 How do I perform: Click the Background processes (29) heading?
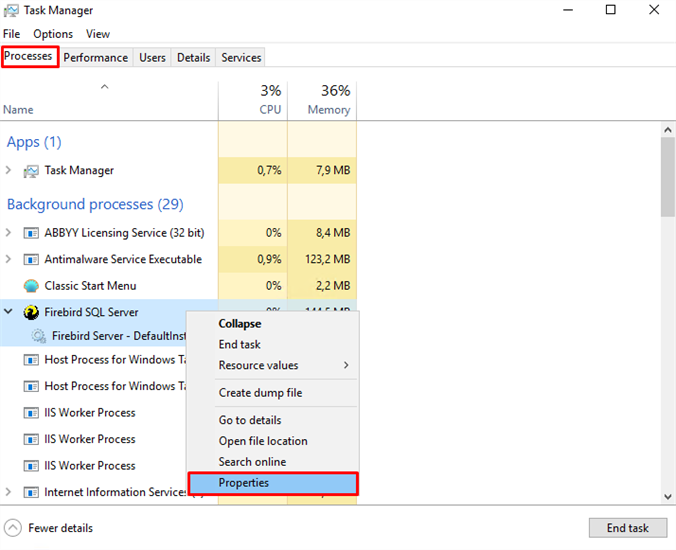[95, 204]
